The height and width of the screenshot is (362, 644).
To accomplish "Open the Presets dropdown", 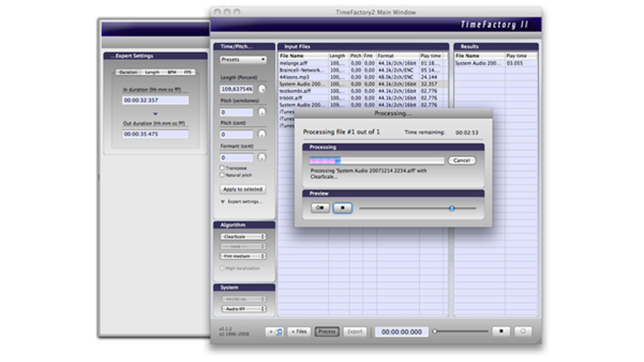I will pos(243,59).
